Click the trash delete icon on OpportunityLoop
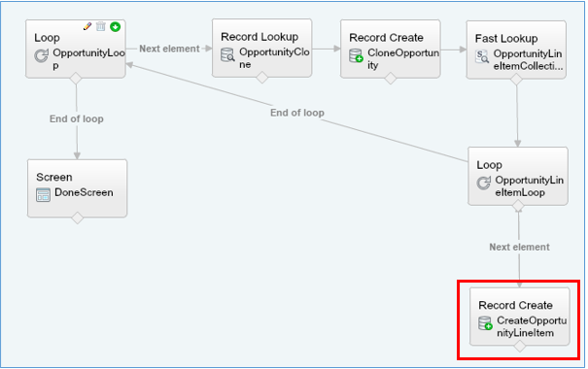The image size is (588, 369). 101,26
